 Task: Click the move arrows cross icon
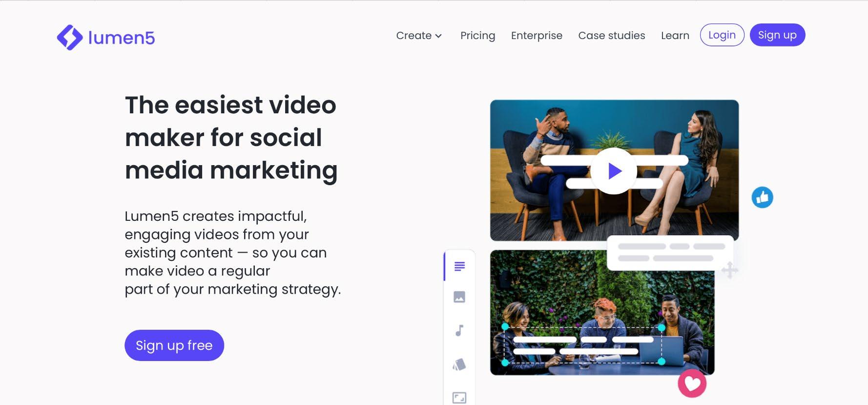point(730,270)
